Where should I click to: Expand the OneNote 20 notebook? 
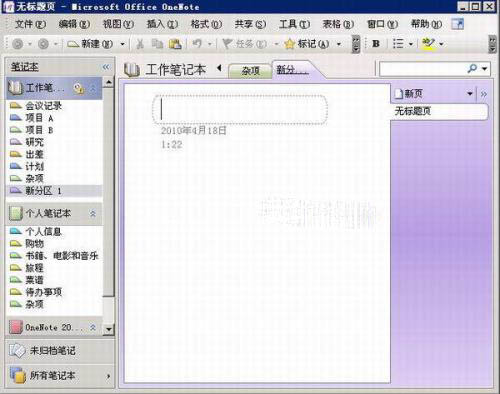93,327
